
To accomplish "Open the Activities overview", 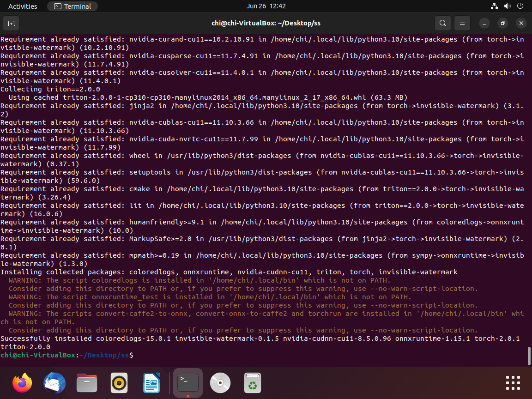I will [23, 6].
